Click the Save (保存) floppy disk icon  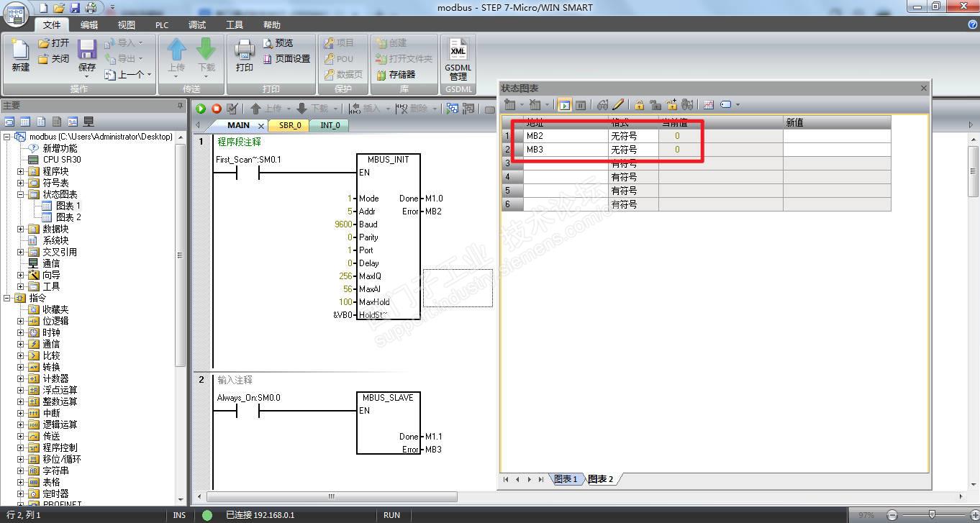(87, 50)
